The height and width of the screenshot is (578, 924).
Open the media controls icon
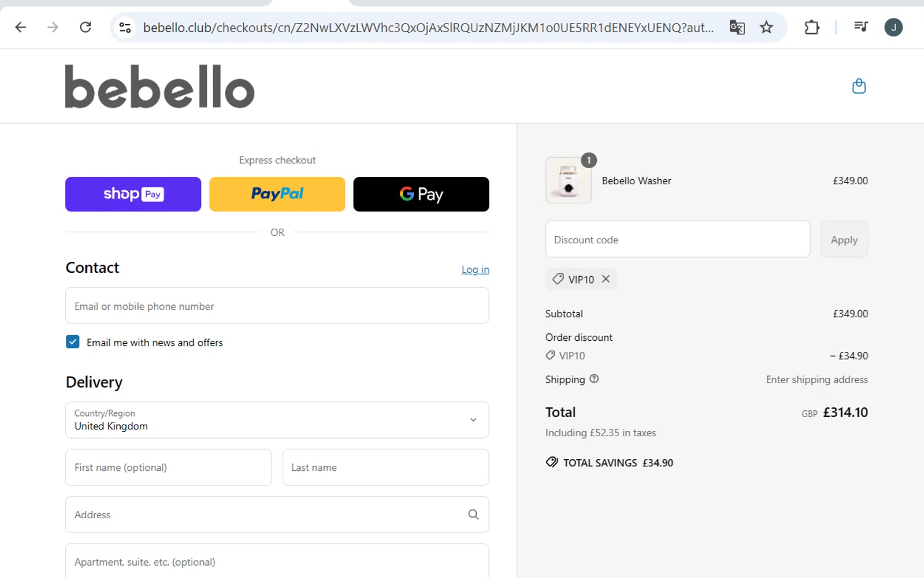(x=861, y=26)
